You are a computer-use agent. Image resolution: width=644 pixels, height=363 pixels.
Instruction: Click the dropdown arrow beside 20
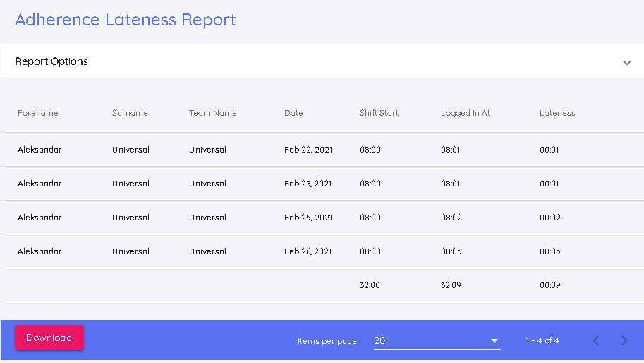(494, 341)
